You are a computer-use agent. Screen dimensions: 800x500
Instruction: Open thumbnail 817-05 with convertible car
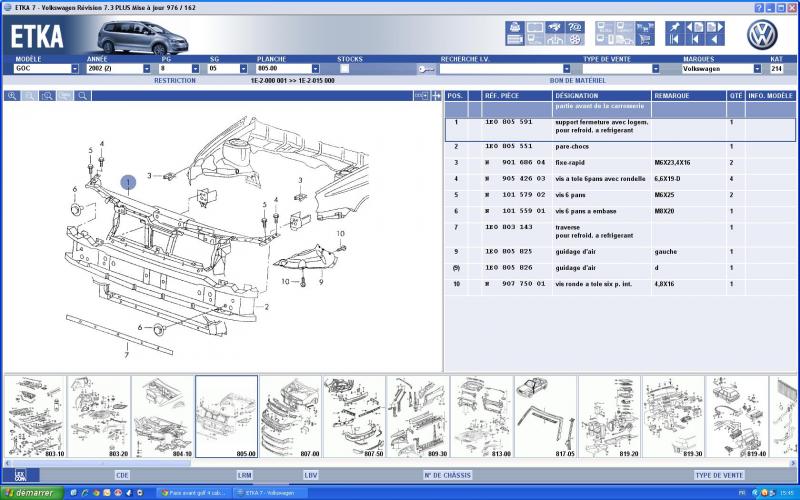click(545, 416)
